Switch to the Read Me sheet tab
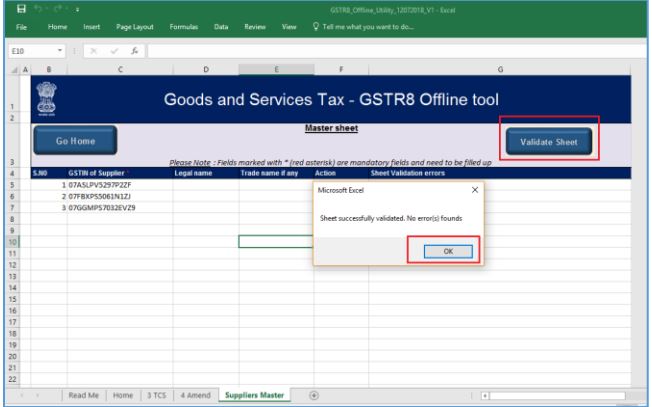Viewport: 652px width, 407px height. tap(84, 395)
